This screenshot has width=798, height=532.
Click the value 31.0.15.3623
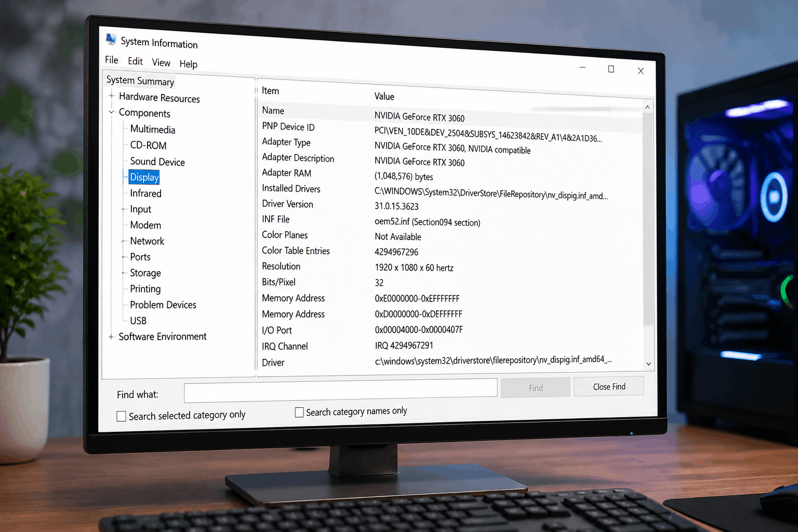point(396,206)
